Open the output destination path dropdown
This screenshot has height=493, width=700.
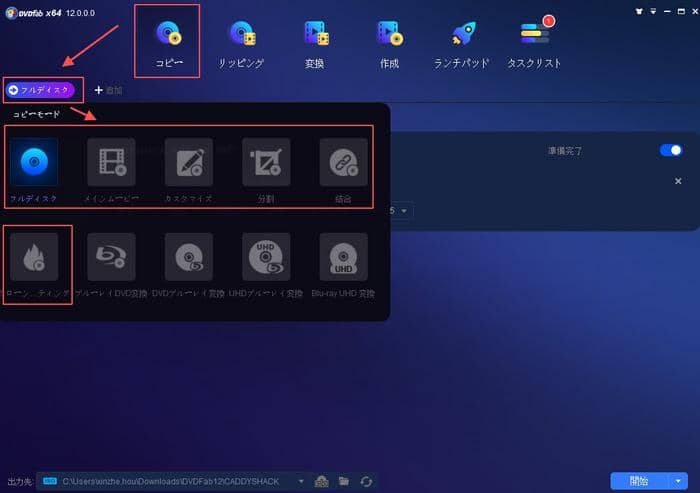click(301, 481)
